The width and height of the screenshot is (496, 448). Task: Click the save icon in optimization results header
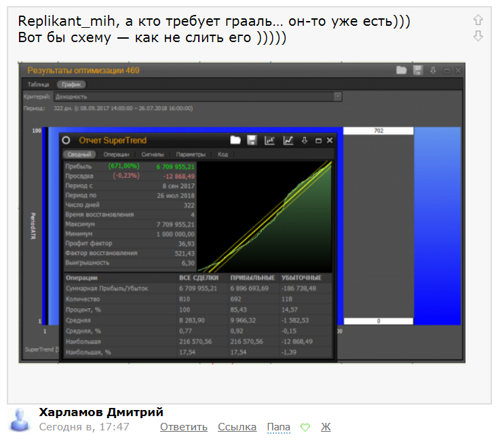coord(418,70)
